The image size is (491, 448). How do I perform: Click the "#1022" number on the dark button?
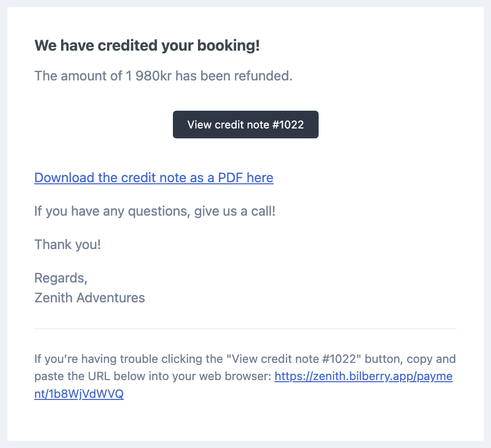tap(288, 125)
